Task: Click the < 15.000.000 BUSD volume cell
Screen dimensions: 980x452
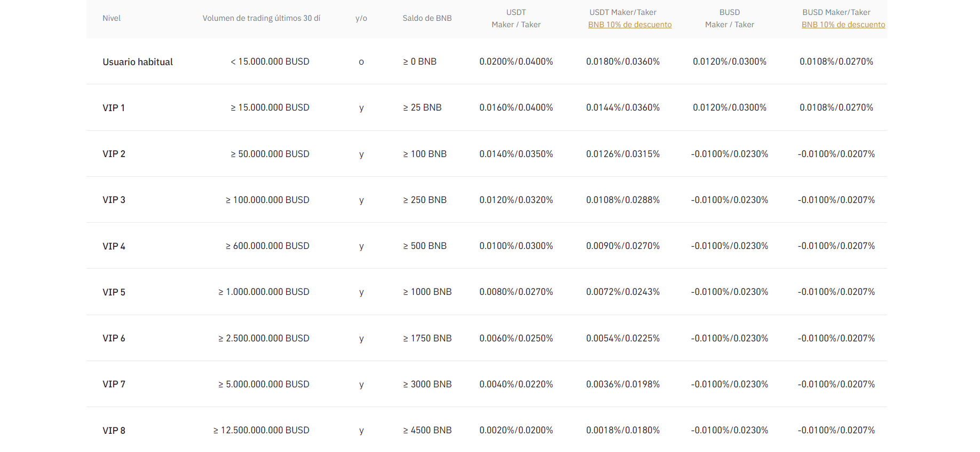Action: click(270, 61)
